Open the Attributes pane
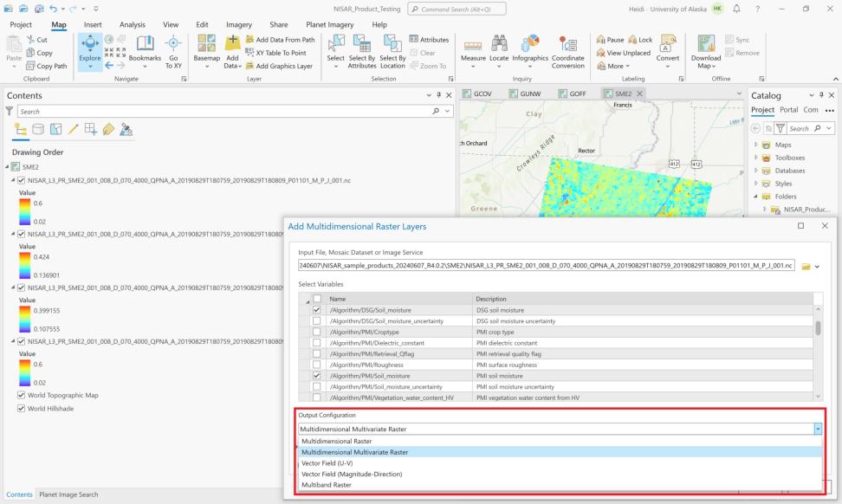842x504 pixels. (429, 40)
